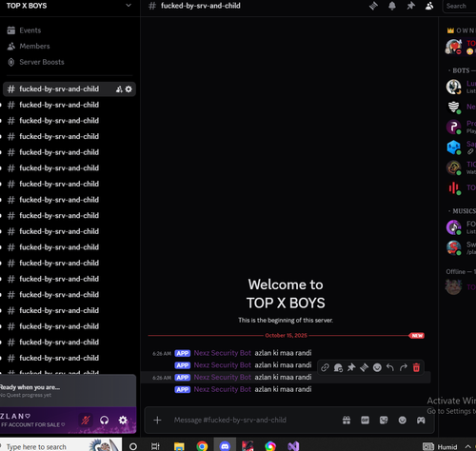Select the Sw... music bot with red S avatar
This screenshot has height=451, width=476.
coord(461,247)
